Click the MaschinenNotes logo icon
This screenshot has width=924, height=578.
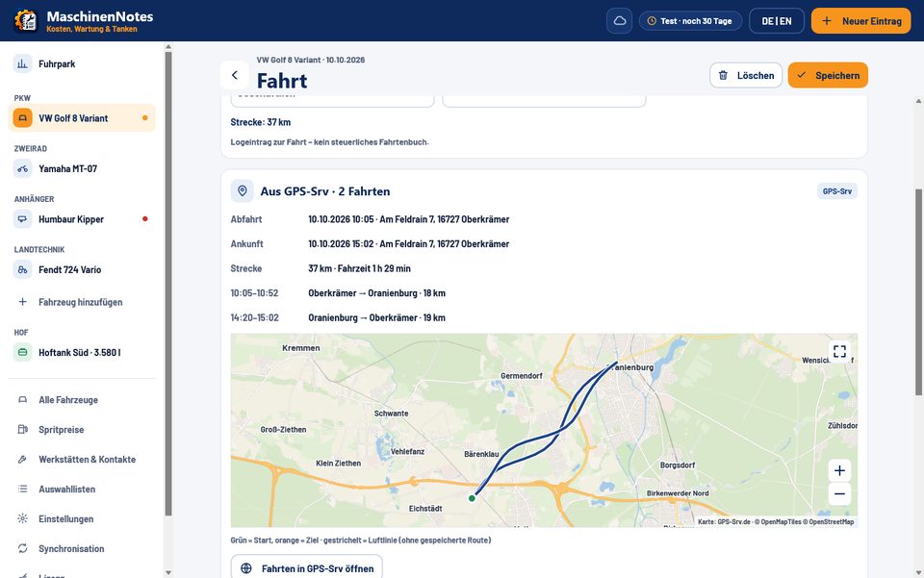(25, 20)
